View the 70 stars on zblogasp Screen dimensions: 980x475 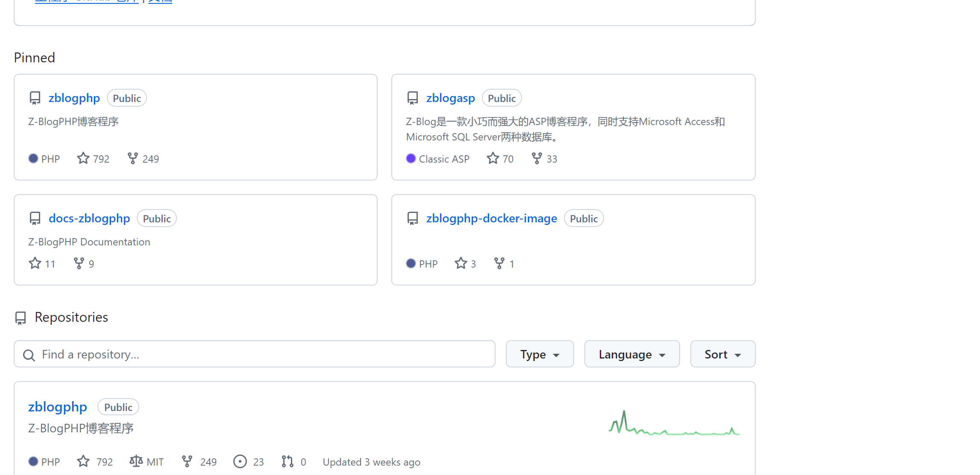pos(500,159)
